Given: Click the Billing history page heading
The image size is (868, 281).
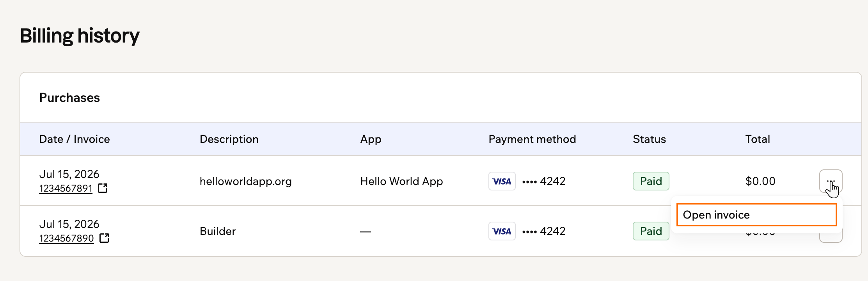Looking at the screenshot, I should coord(80,36).
